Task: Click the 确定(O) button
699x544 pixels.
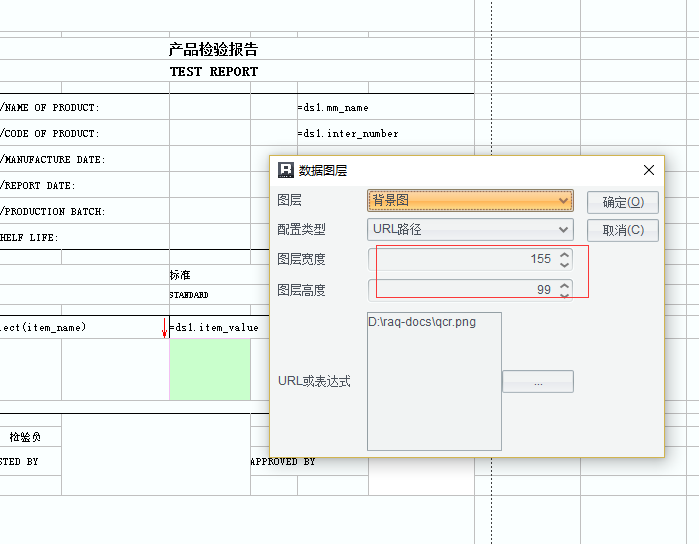Action: coord(623,202)
